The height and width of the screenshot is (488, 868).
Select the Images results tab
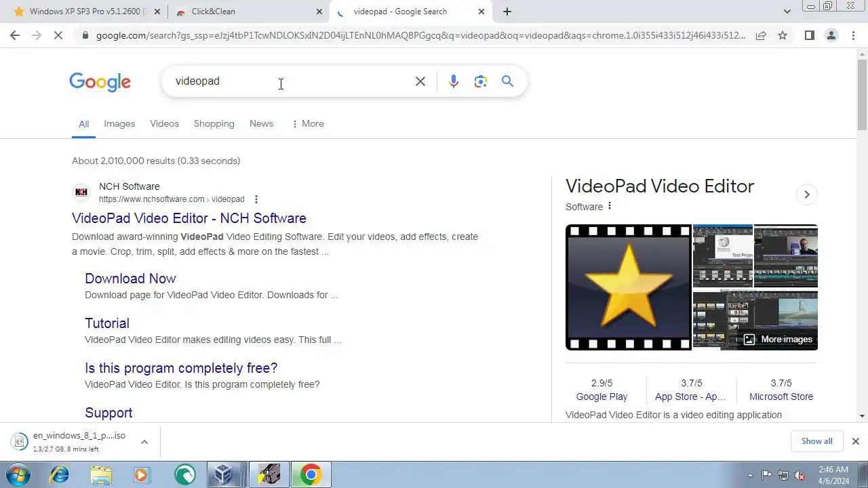[119, 123]
